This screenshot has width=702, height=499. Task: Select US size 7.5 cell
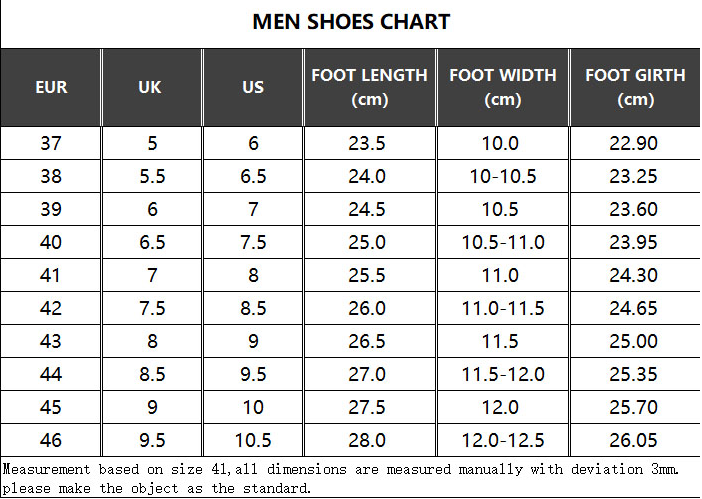click(253, 242)
